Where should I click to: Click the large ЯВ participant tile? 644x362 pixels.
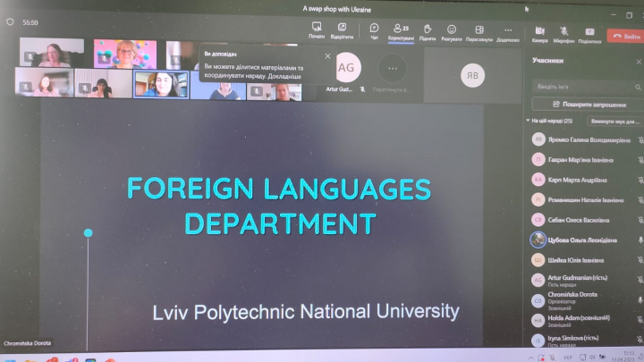[x=472, y=75]
